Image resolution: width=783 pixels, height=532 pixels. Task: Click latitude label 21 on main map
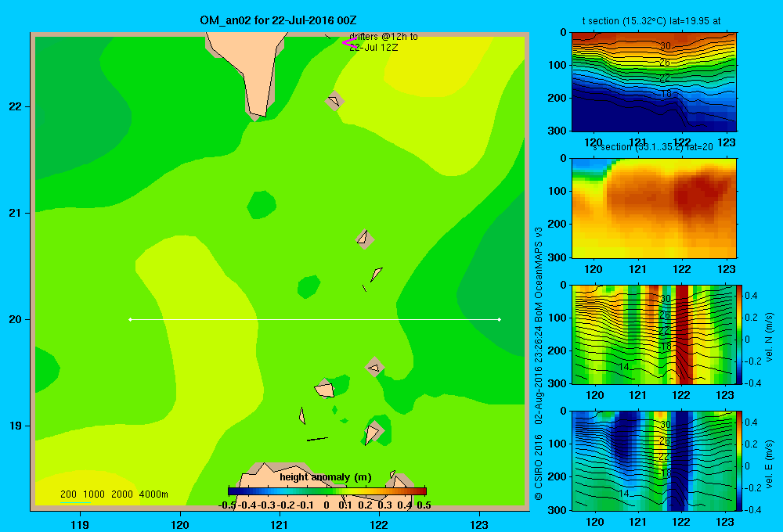pyautogui.click(x=16, y=213)
